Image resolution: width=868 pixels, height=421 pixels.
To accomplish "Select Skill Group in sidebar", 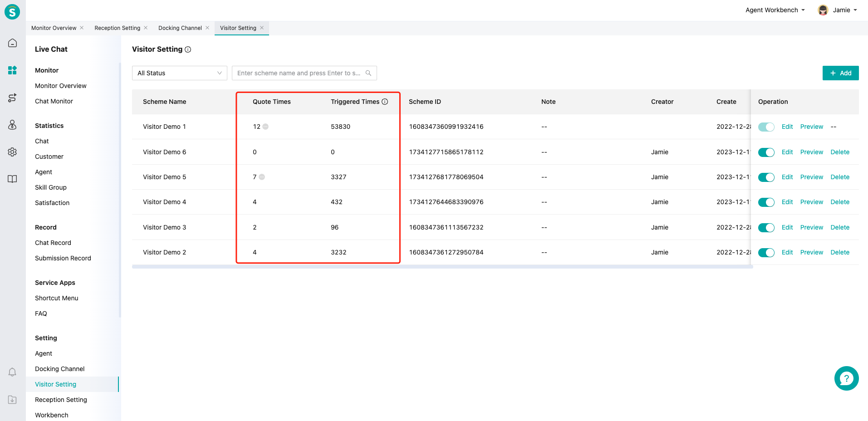I will 51,187.
